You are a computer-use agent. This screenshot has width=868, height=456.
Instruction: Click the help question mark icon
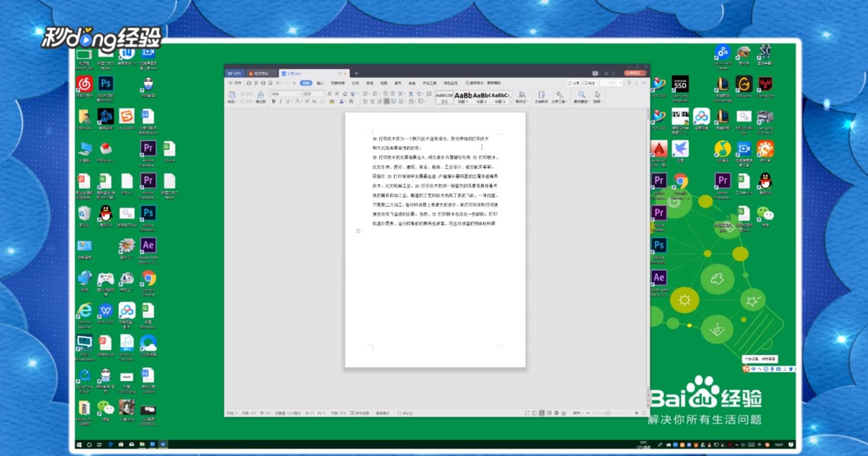[629, 83]
